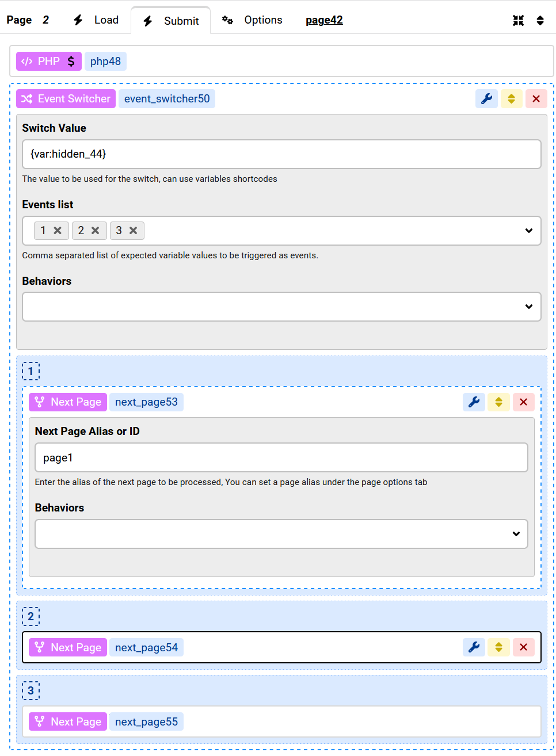The height and width of the screenshot is (756, 556).
Task: Open Behaviors dropdown under Next Page Alias
Action: click(x=516, y=534)
